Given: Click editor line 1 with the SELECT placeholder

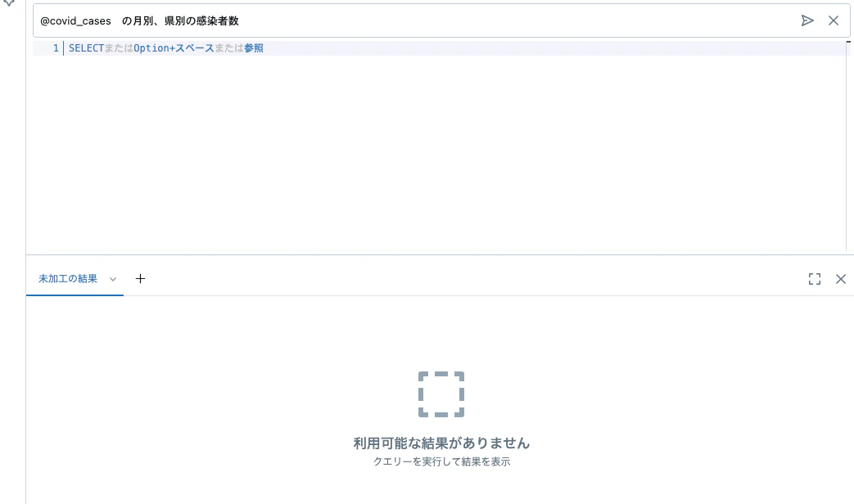Looking at the screenshot, I should coord(441,48).
